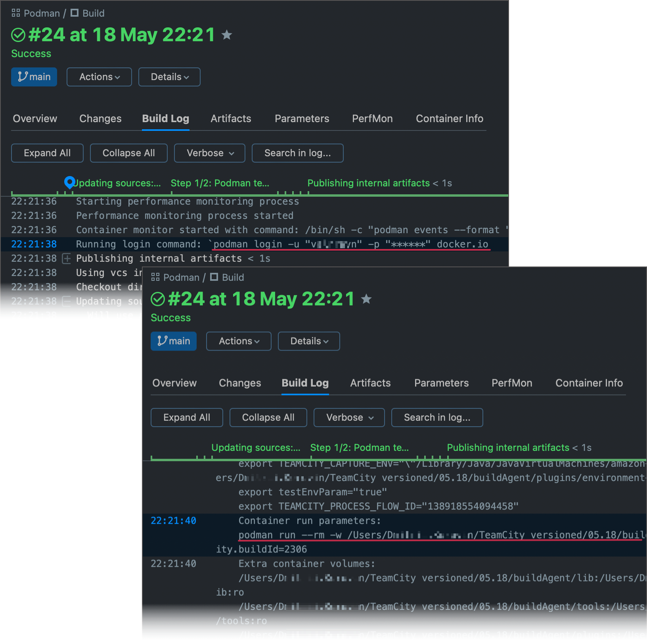The image size is (647, 644).
Task: Collapse the Updating sources log entry
Action: [x=66, y=301]
